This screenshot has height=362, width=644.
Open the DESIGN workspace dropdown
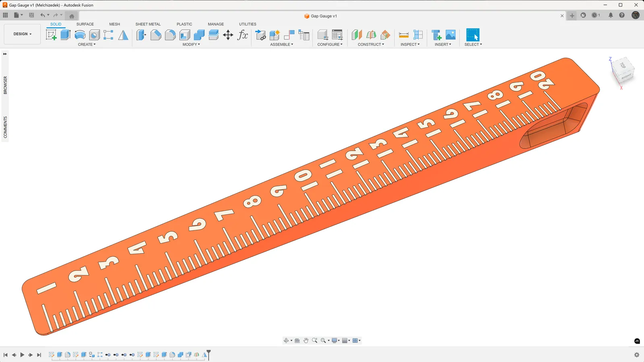pos(22,34)
